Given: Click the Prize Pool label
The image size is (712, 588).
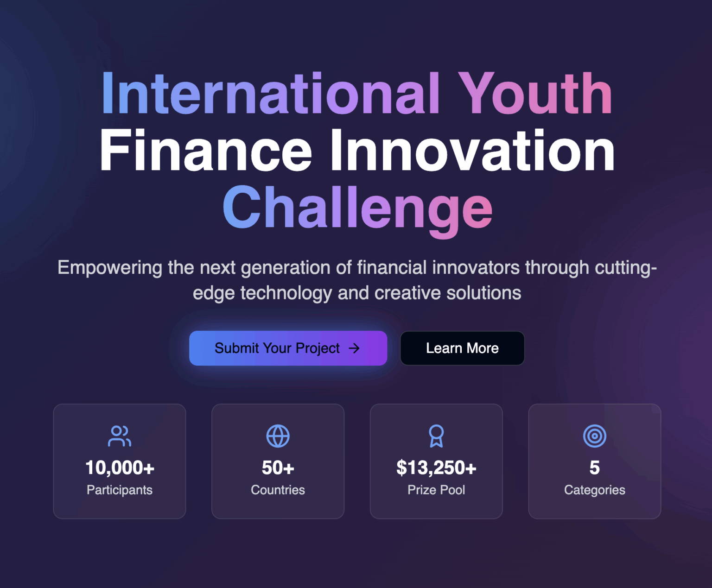Looking at the screenshot, I should point(436,490).
